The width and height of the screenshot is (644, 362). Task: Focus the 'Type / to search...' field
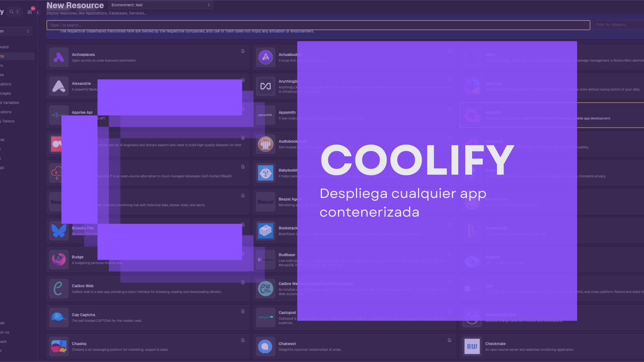(x=318, y=25)
